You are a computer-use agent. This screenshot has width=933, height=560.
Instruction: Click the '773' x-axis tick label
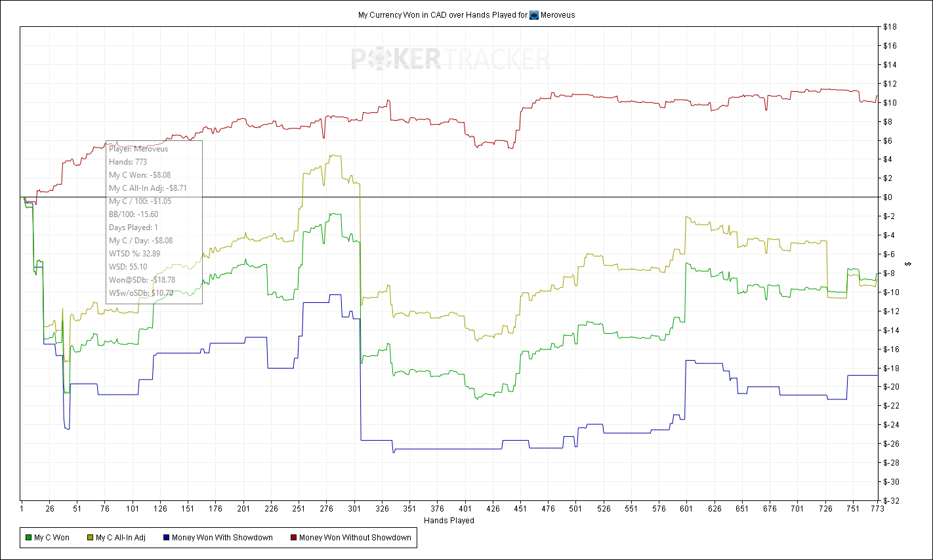[x=877, y=508]
